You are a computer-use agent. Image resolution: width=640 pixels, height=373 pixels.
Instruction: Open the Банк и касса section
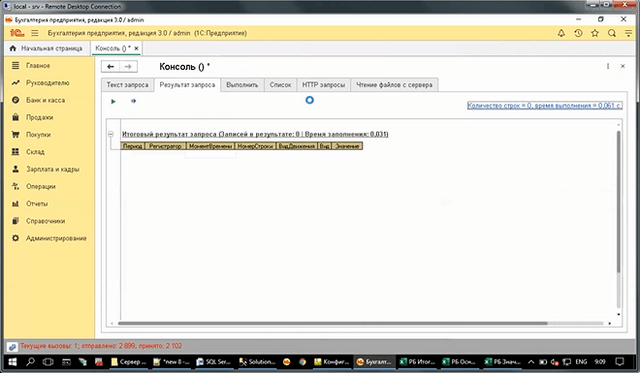[45, 100]
